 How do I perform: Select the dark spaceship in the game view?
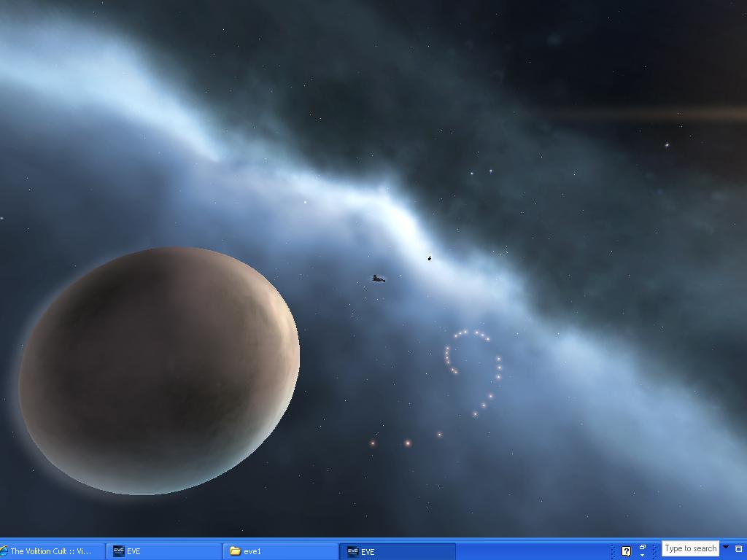[x=379, y=279]
